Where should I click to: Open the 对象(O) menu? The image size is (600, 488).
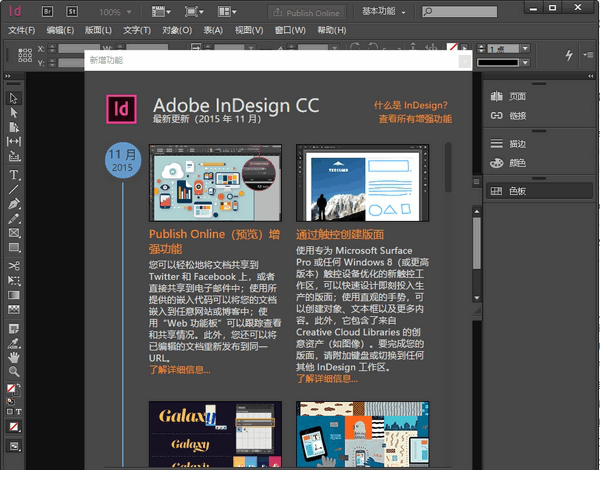click(x=177, y=30)
